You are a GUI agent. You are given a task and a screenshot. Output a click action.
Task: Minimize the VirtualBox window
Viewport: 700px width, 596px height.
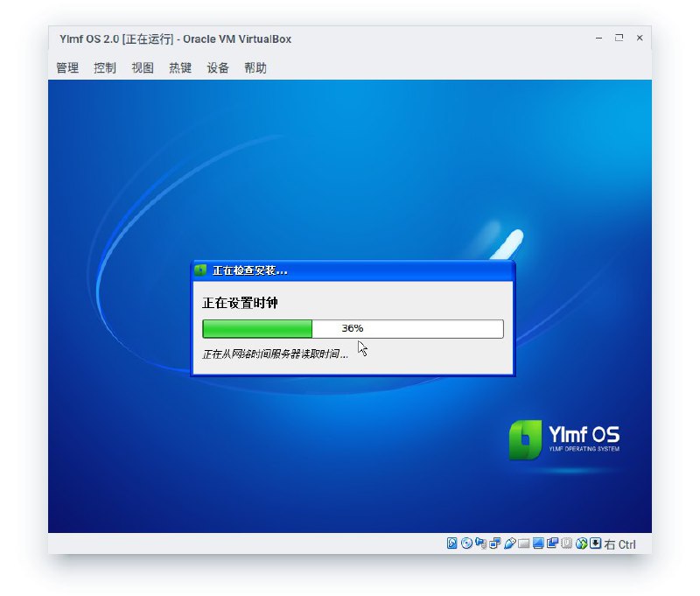point(598,39)
